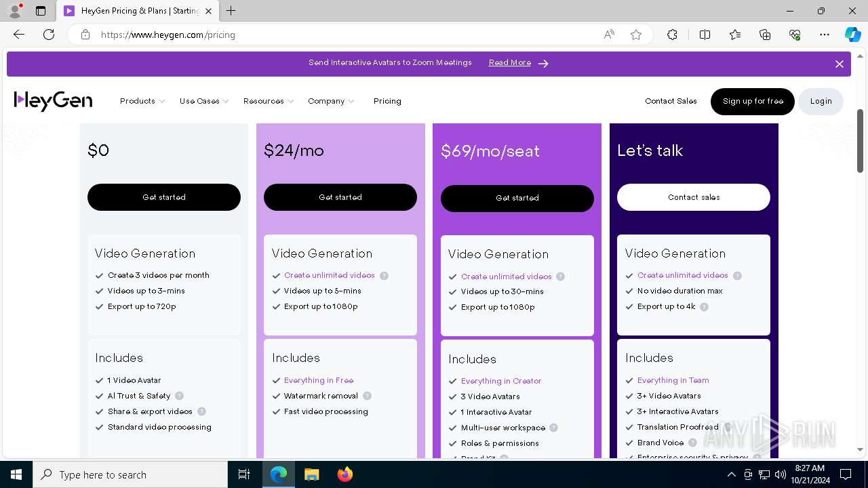Open Collections icon
868x488 pixels.
(x=765, y=35)
